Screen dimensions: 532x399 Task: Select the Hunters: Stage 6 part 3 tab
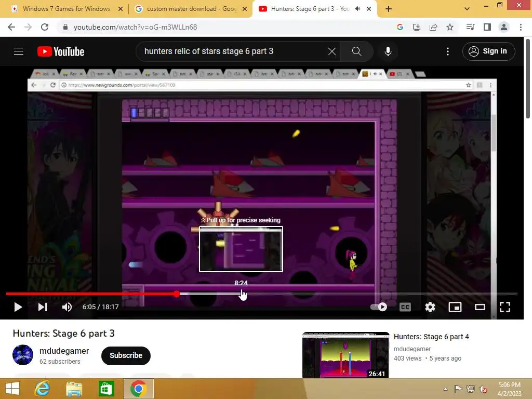tap(309, 9)
